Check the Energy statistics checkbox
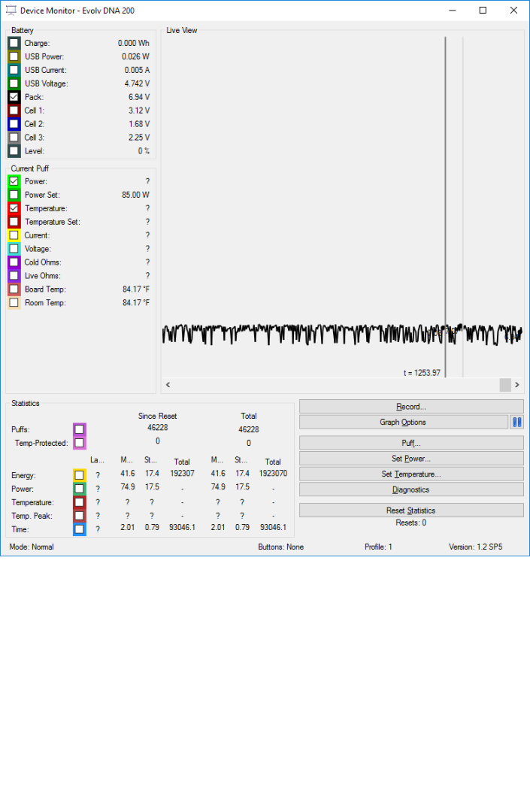The width and height of the screenshot is (530, 812). coord(79,475)
